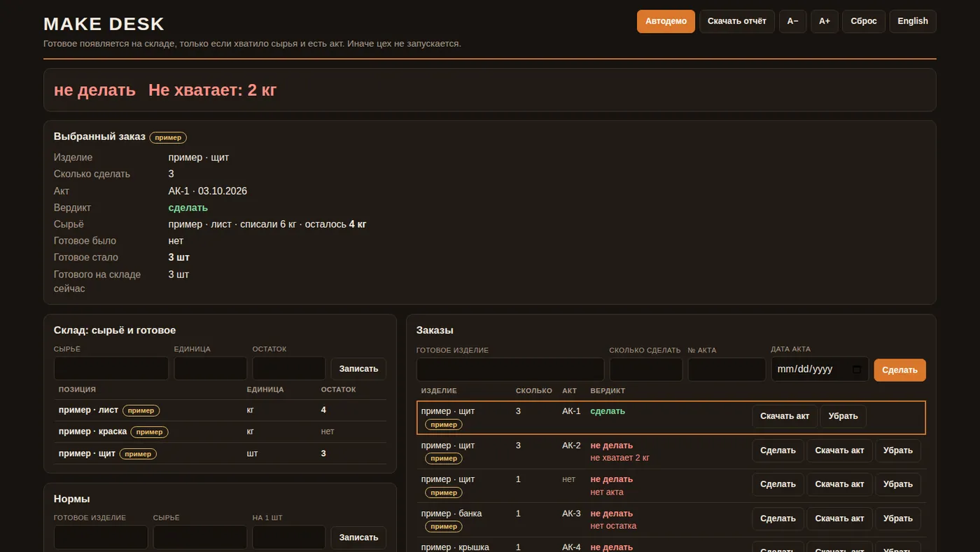Click the Скачать отчёт button
Viewport: 980px width, 552px height.
[737, 21]
